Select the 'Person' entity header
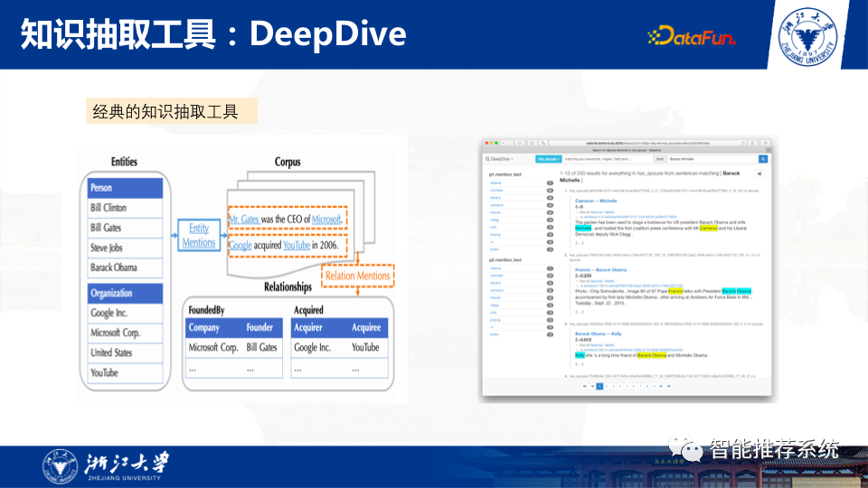The image size is (868, 488). click(x=125, y=188)
